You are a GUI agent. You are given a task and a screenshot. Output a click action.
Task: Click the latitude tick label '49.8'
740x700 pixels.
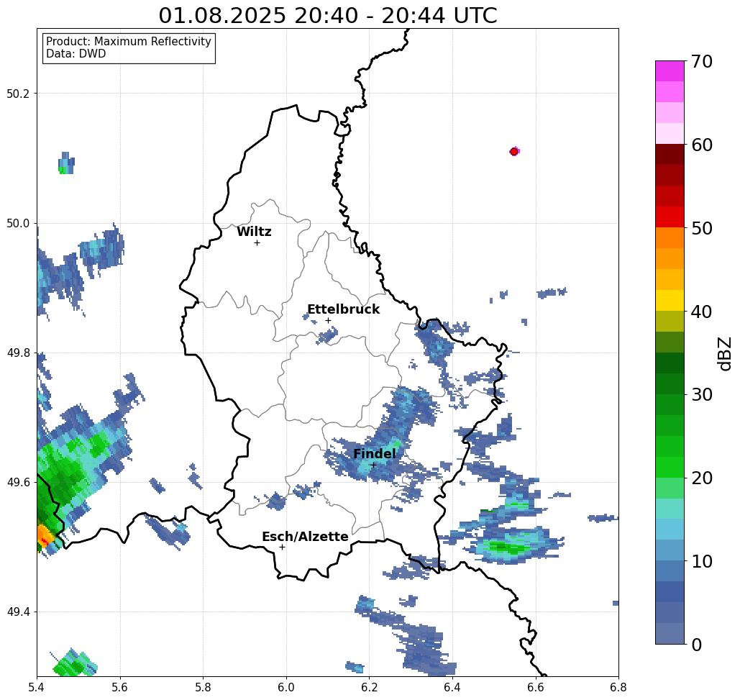click(17, 353)
